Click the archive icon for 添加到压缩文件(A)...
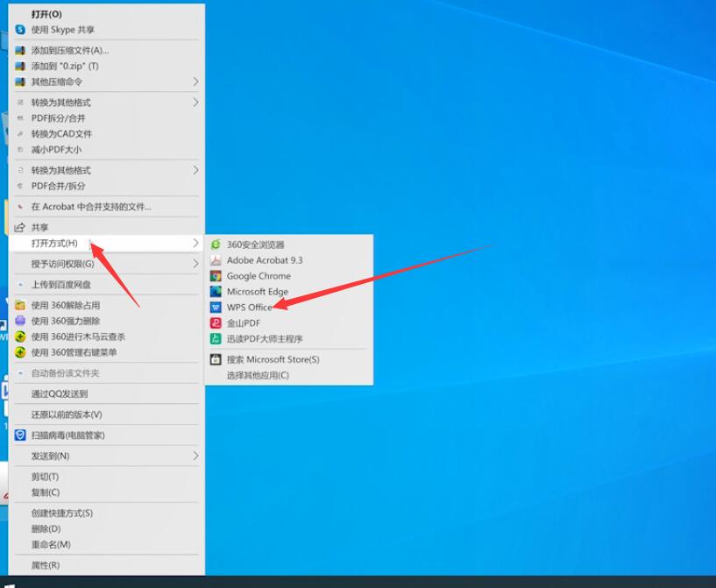The width and height of the screenshot is (716, 588). tap(20, 50)
